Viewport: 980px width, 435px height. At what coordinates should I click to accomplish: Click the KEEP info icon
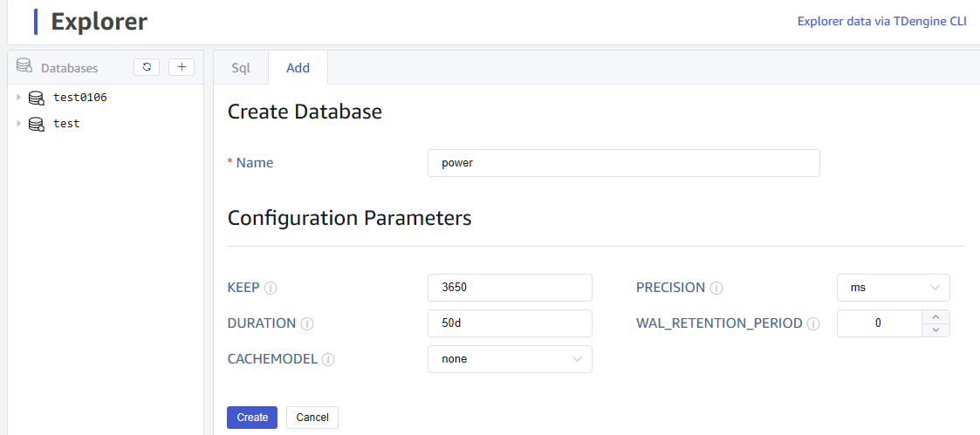tap(271, 288)
